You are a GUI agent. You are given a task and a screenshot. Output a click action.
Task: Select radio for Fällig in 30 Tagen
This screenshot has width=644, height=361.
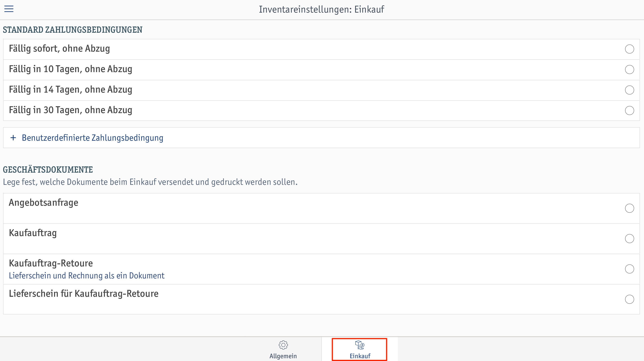[x=629, y=110]
